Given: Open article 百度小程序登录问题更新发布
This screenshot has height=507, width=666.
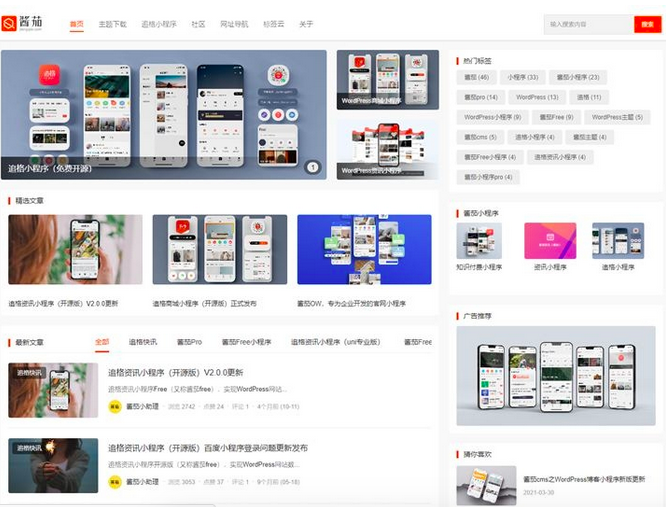Looking at the screenshot, I should (x=208, y=448).
